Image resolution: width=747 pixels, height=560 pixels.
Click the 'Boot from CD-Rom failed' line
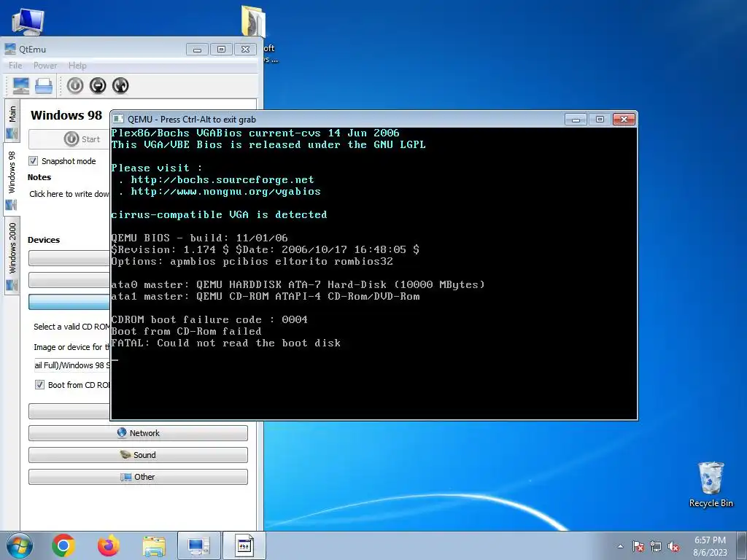point(186,331)
